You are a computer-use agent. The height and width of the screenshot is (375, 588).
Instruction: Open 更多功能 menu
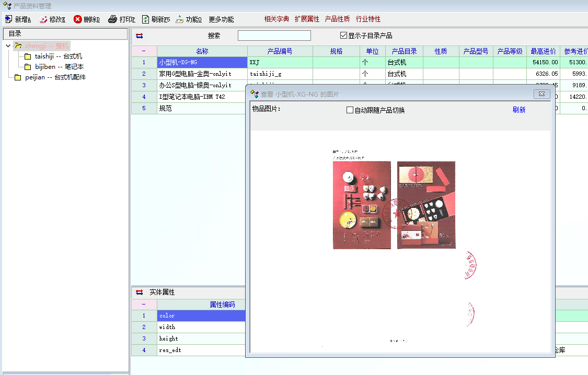[x=221, y=19]
